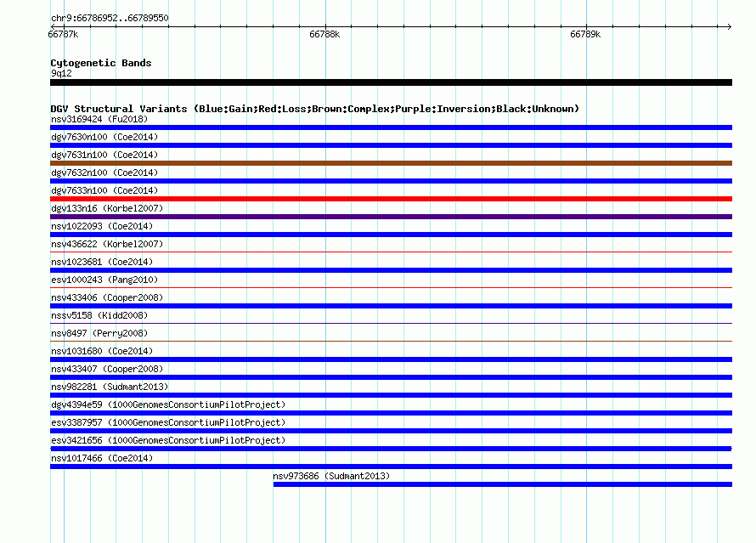Click the nsv1031680 (Coe2014) label

pos(102,351)
